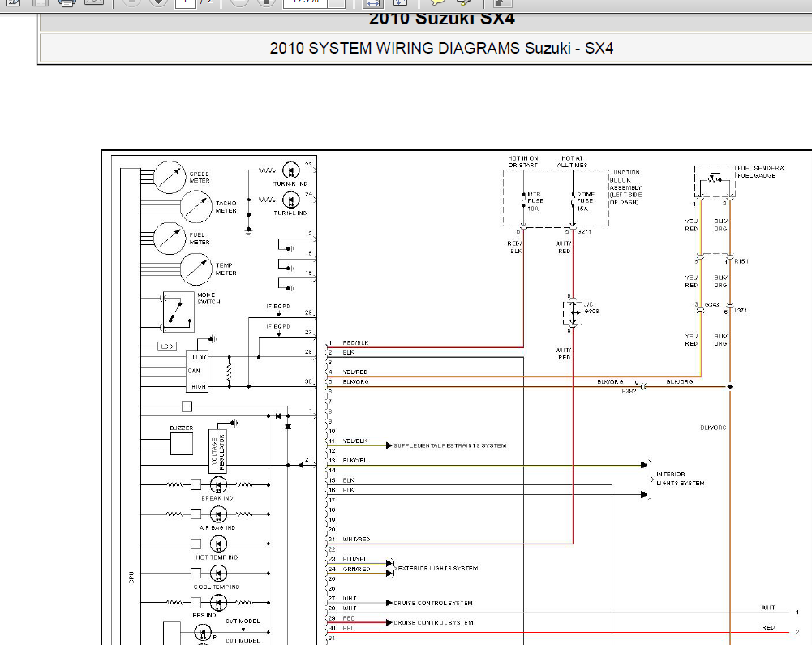Click the "GRN/RED" wire label at pin 24
Viewport: 812px width, 645px height.
point(356,569)
